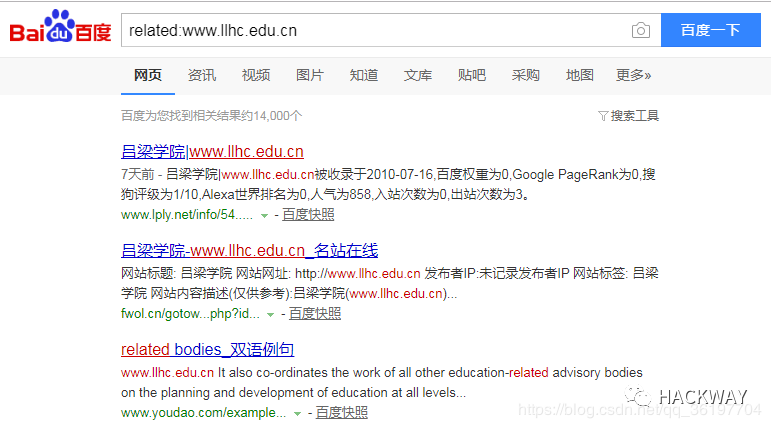771x428 pixels.
Task: Open the 采购 tab
Action: (526, 75)
